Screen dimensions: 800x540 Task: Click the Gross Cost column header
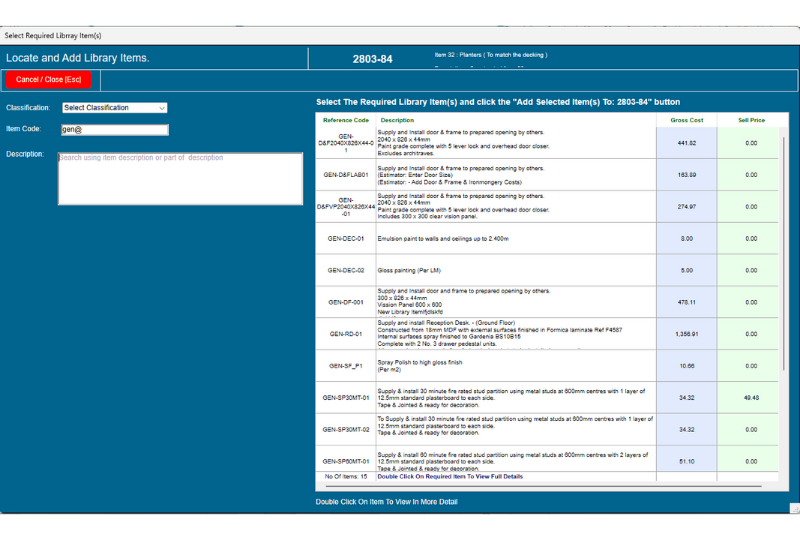[686, 120]
